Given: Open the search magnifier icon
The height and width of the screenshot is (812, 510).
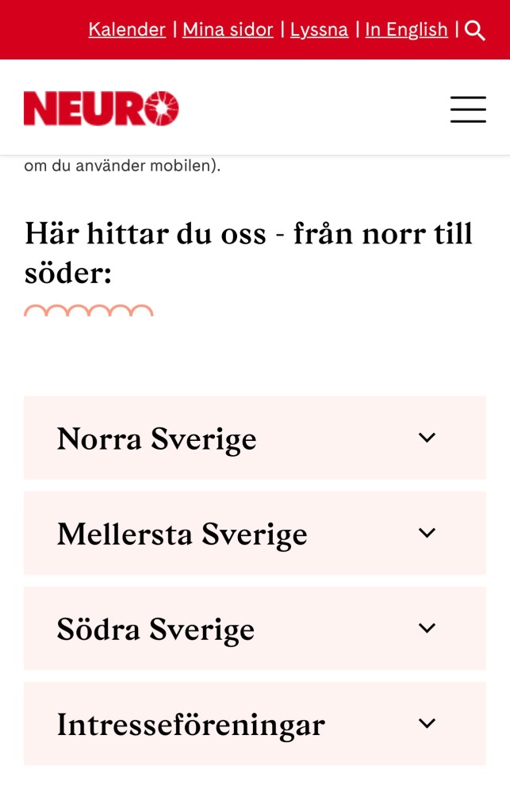Looking at the screenshot, I should coord(475,31).
